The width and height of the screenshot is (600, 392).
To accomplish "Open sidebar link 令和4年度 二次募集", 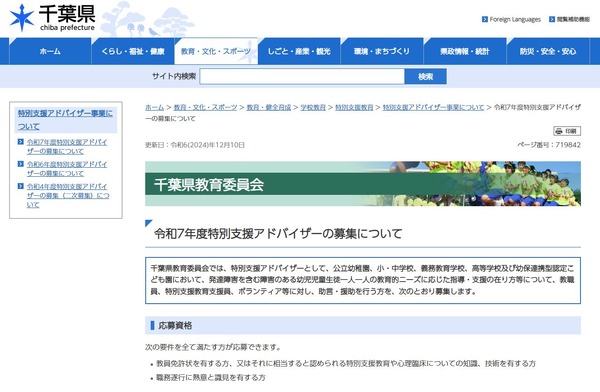I will (x=68, y=196).
